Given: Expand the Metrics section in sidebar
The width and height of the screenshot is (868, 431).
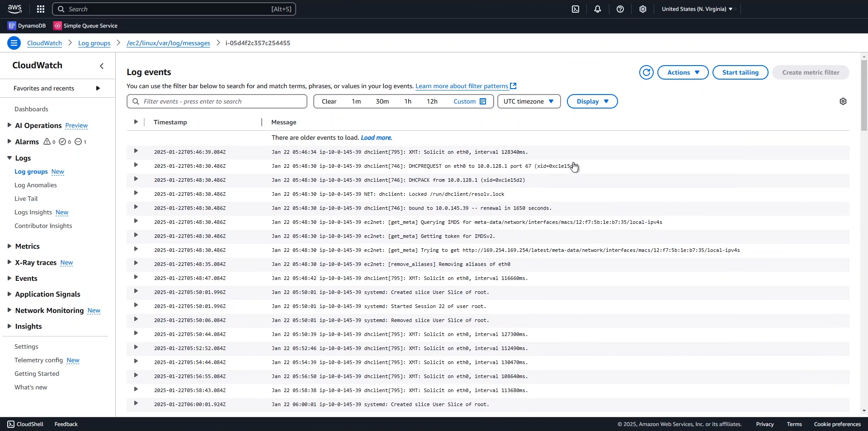Looking at the screenshot, I should [27, 246].
